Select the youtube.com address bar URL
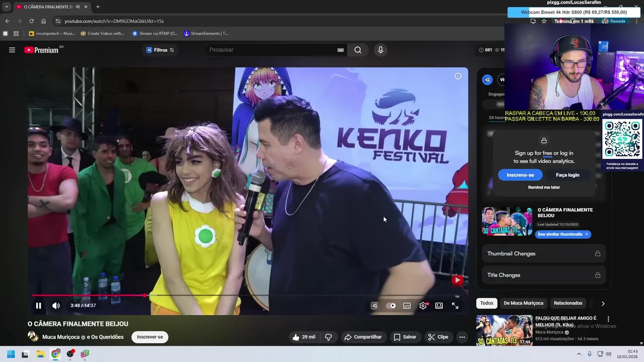644x362 pixels. (x=114, y=21)
